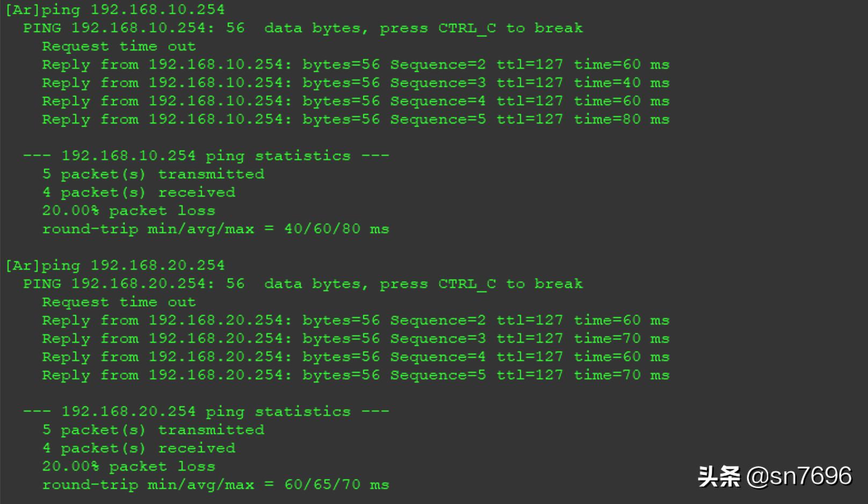The image size is (868, 504).
Task: Click the "192.168.20.254 ping statistics" heading
Action: coord(206,412)
